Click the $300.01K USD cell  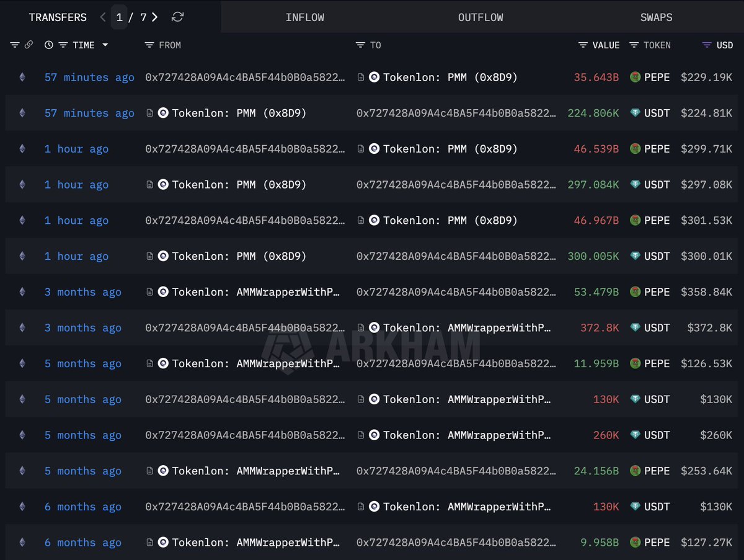706,256
